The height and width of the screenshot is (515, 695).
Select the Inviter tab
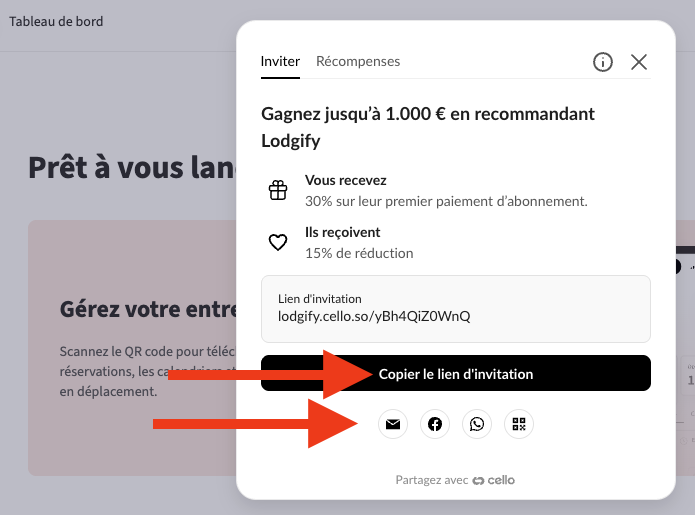pos(280,61)
